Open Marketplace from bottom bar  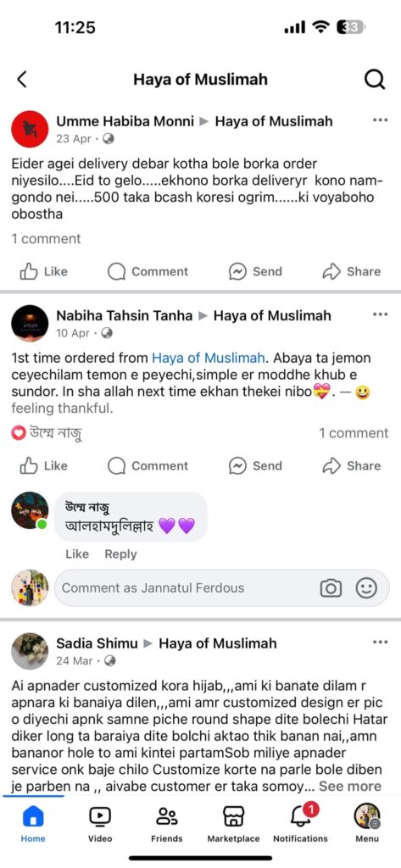[233, 823]
